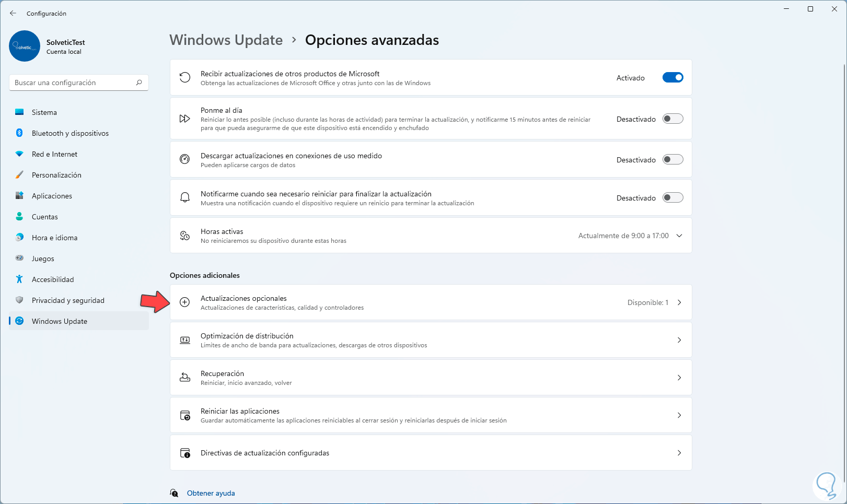Click the Directivas de actualización icon
The width and height of the screenshot is (847, 504).
(184, 453)
